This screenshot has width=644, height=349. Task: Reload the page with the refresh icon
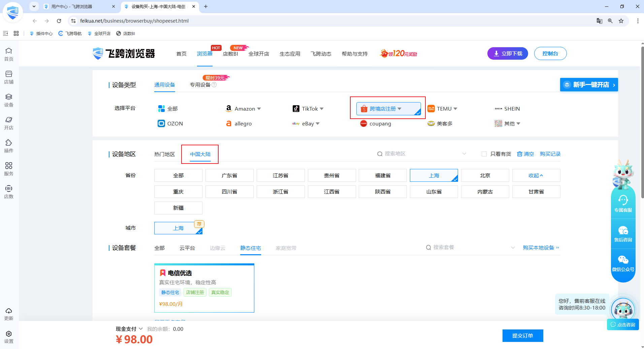click(59, 21)
